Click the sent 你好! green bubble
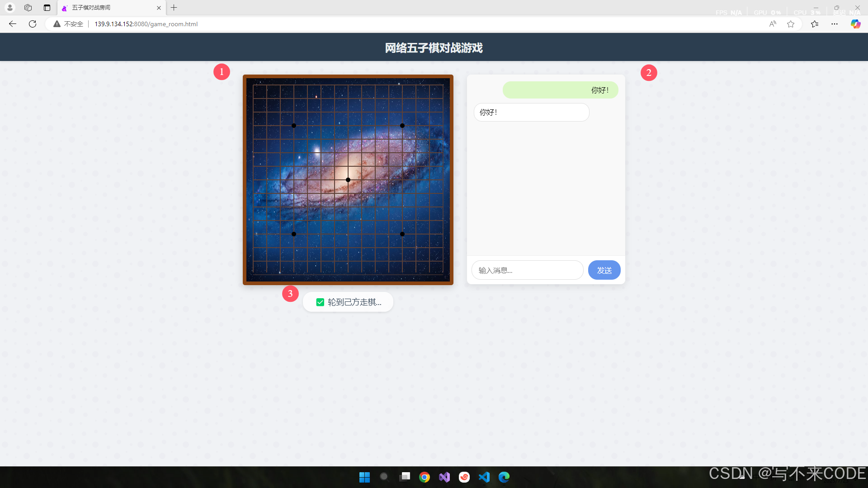 [560, 90]
